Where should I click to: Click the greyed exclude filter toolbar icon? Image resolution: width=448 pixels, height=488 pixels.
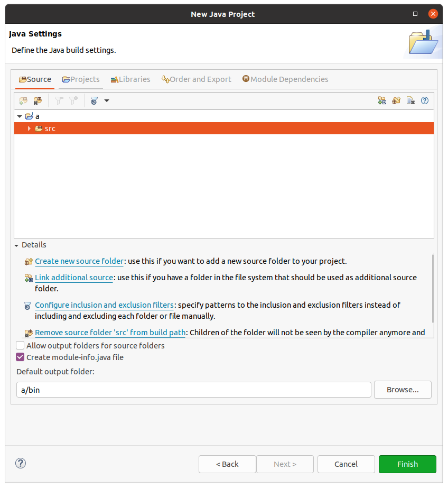(59, 100)
